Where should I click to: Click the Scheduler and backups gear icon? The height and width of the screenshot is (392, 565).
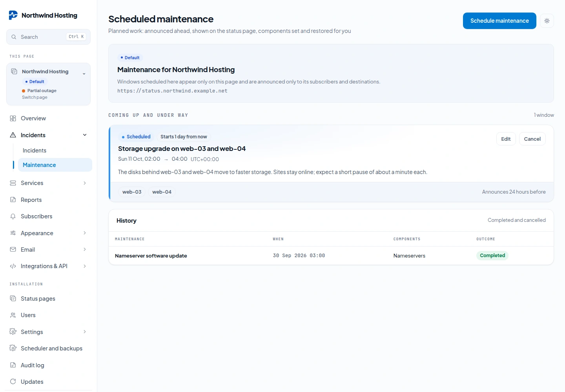coord(13,348)
